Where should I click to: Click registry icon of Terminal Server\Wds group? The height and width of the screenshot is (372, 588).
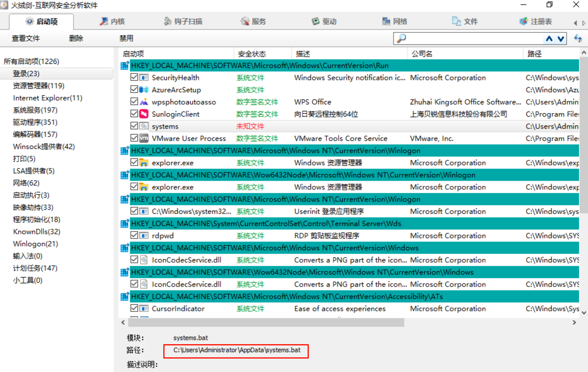[x=125, y=223]
